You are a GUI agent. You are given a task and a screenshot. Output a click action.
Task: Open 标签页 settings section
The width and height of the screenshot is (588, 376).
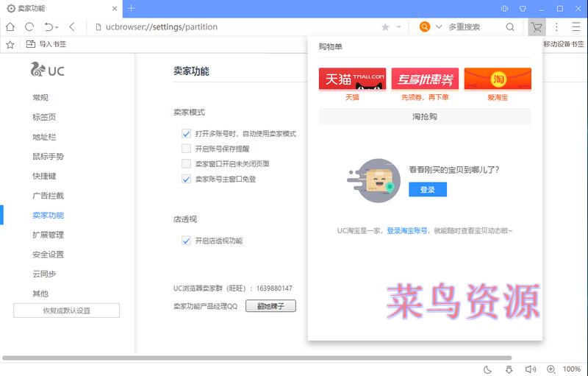[44, 117]
